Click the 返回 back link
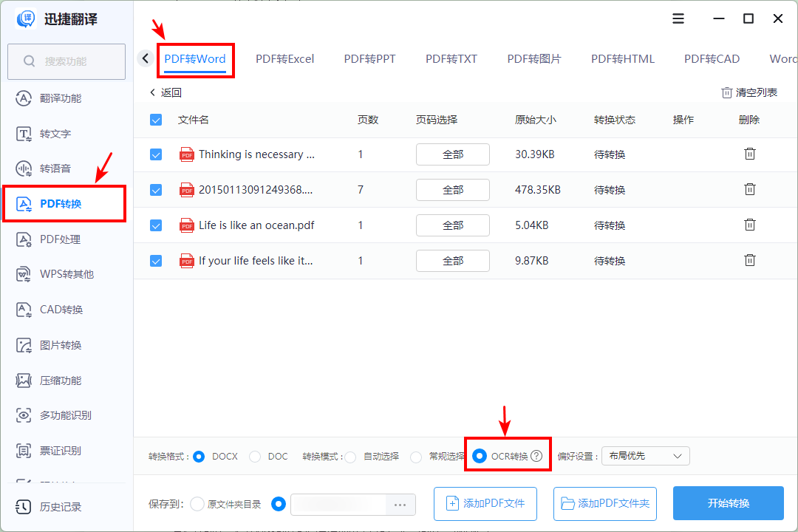 pyautogui.click(x=166, y=92)
